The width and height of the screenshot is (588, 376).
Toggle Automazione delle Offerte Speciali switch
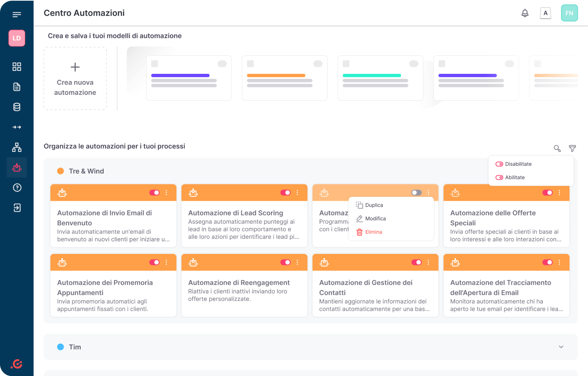pos(547,193)
